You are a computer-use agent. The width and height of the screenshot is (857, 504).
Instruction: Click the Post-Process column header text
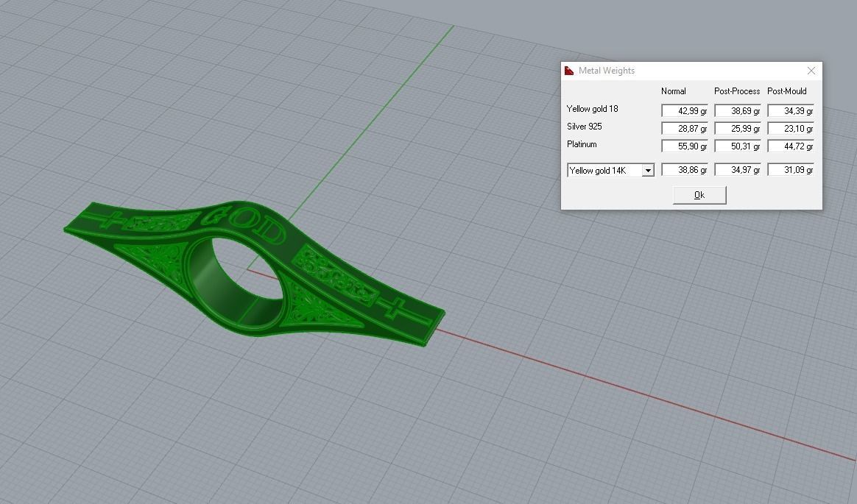point(737,91)
